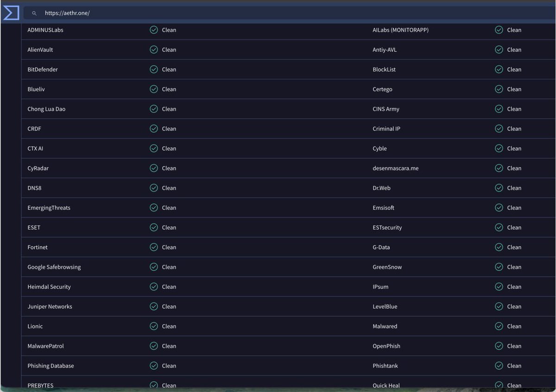Image resolution: width=556 pixels, height=392 pixels.
Task: Click the Clean result for G-Data
Action: point(514,247)
